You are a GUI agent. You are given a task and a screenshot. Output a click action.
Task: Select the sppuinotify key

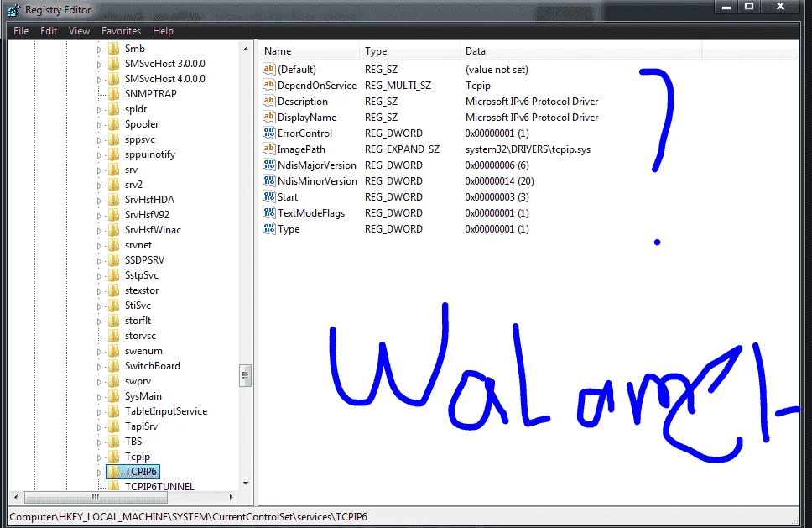(x=149, y=154)
